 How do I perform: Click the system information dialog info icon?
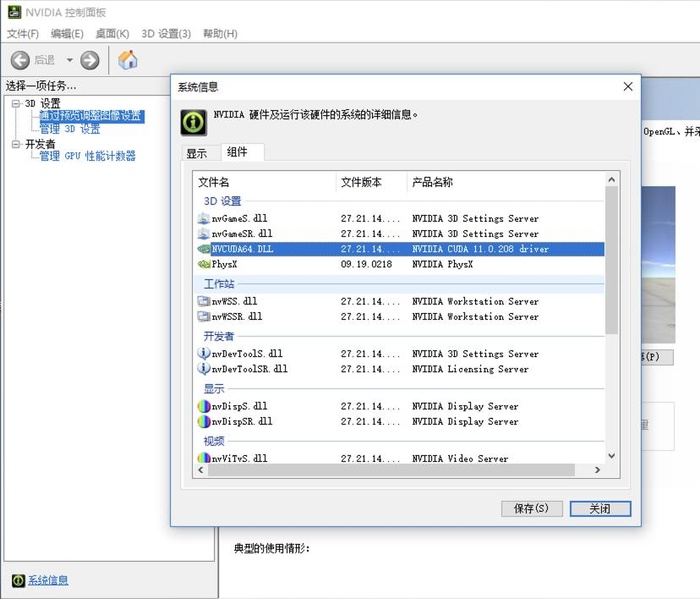point(193,122)
